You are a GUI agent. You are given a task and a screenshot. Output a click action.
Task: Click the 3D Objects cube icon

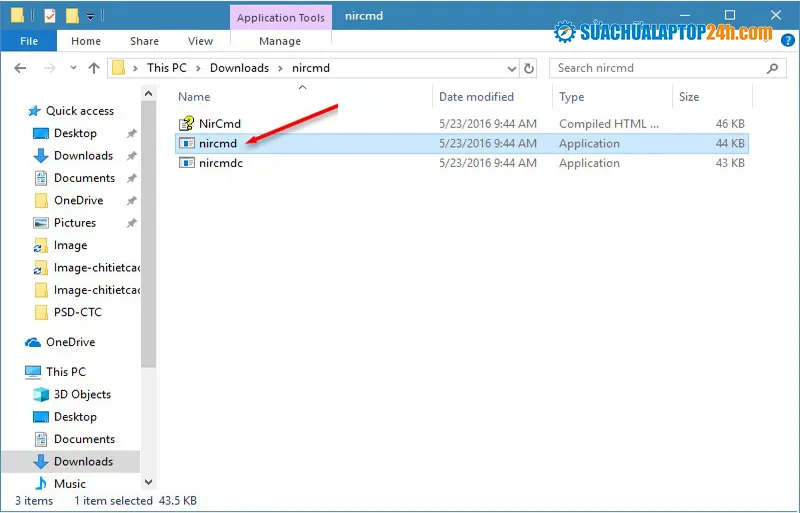pyautogui.click(x=41, y=395)
